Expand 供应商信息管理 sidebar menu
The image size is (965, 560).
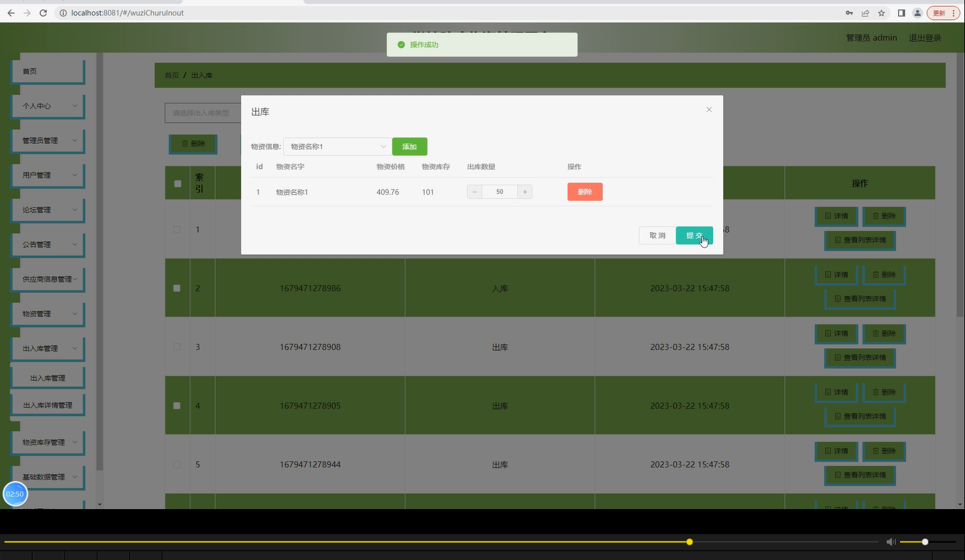[x=48, y=279]
